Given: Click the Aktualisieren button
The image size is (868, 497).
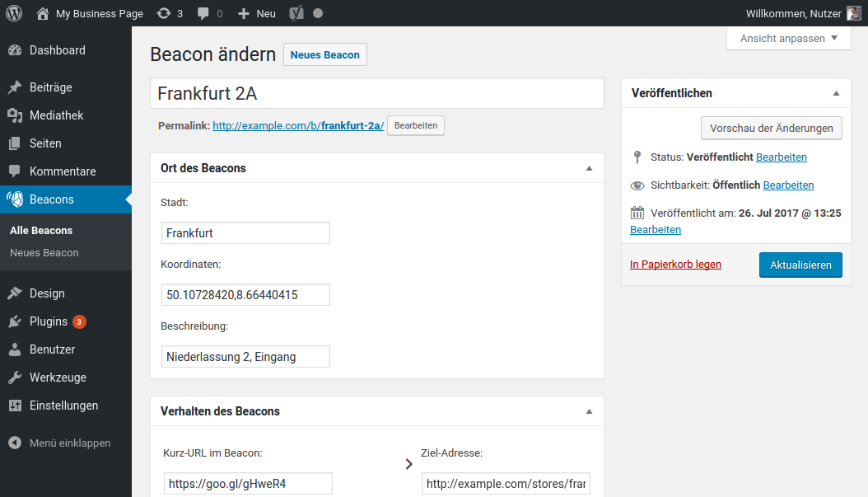Looking at the screenshot, I should [800, 265].
